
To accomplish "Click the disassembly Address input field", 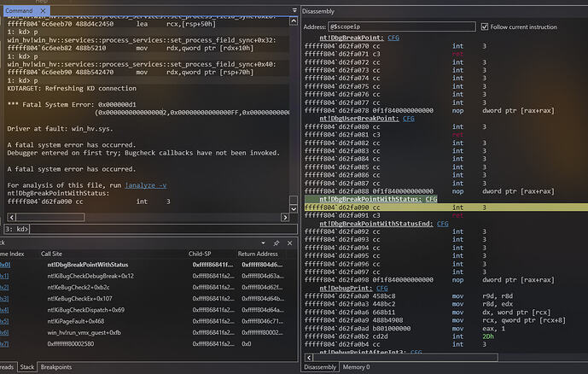I will (404, 26).
